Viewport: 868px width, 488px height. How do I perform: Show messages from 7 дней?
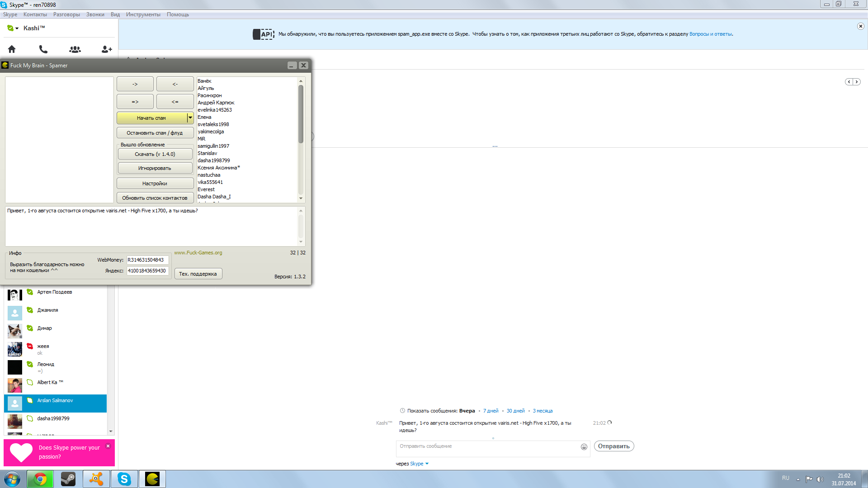491,411
